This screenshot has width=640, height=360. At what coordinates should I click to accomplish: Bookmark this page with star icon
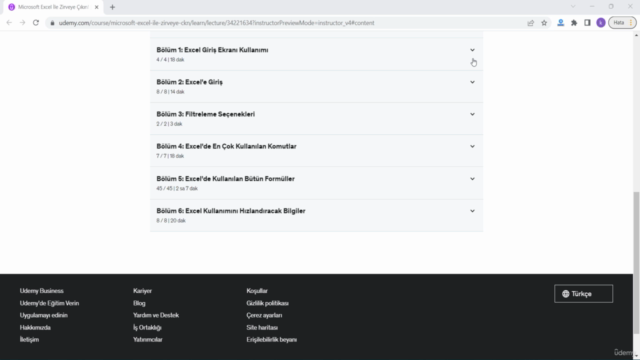pyautogui.click(x=544, y=23)
